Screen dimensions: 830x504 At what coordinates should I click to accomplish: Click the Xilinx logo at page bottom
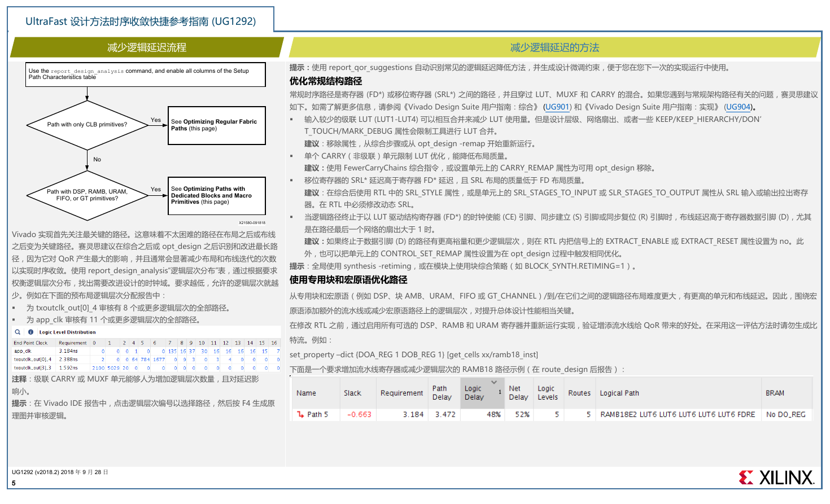coord(776,477)
